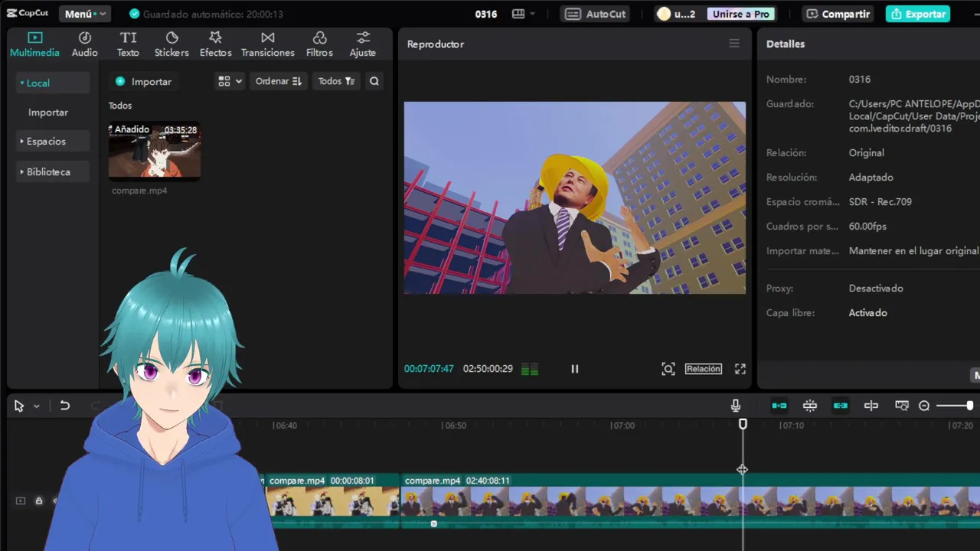The width and height of the screenshot is (980, 551).
Task: Click the user profile avatar
Action: click(x=664, y=14)
